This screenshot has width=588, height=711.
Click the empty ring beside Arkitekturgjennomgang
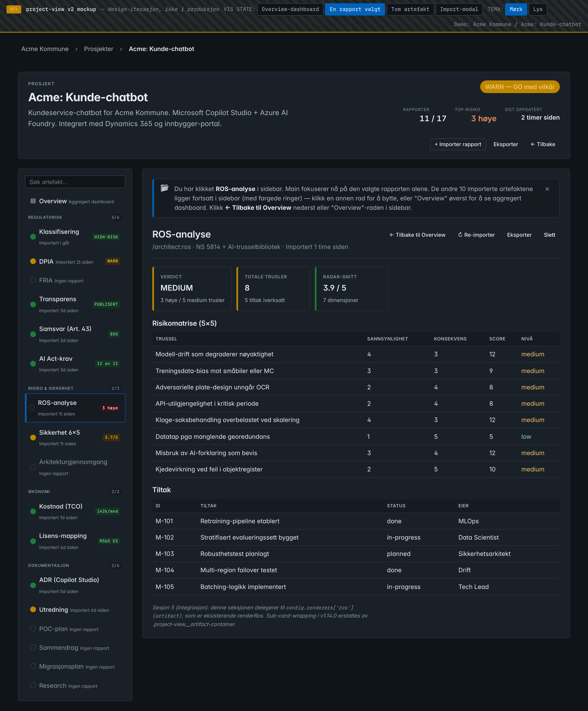tap(33, 467)
